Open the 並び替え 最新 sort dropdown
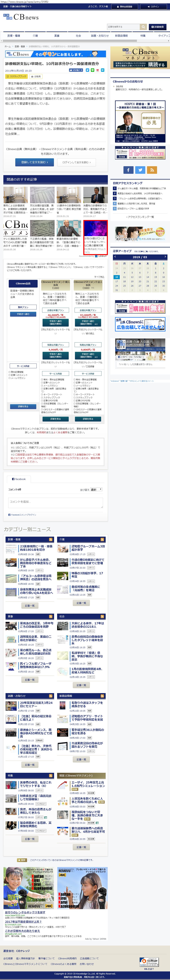This screenshot has width=170, height=980. 96,490
